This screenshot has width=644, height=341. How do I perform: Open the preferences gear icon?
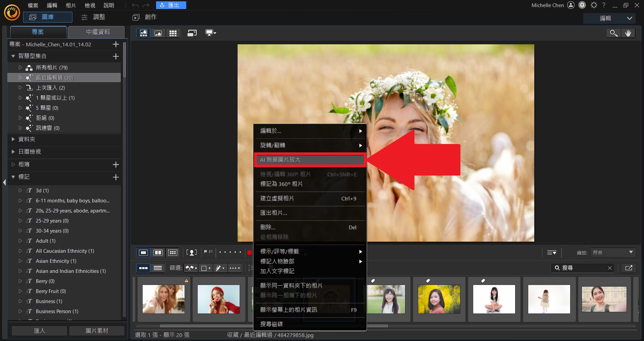(x=594, y=5)
